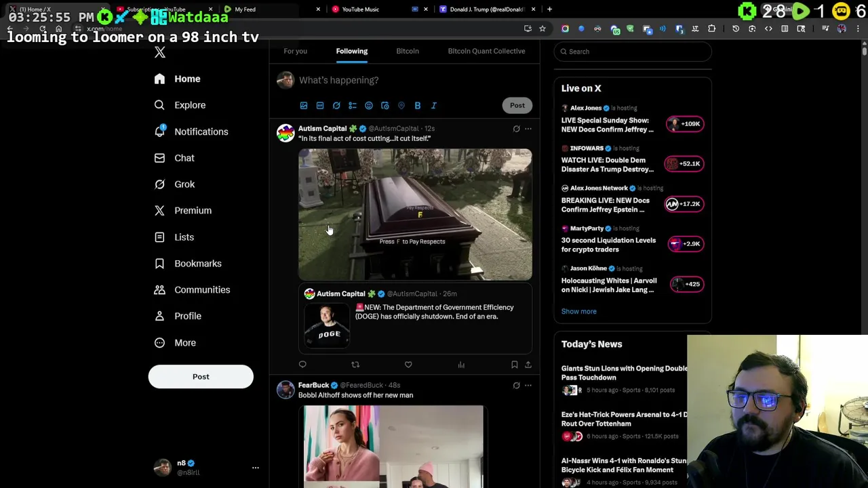View analytics of Autism Capital post
Viewport: 868px width, 488px height.
461,365
